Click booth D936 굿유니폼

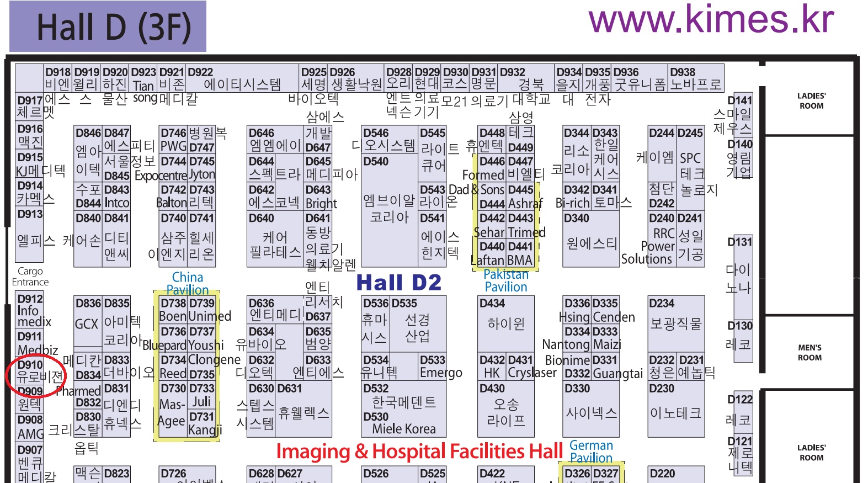coord(640,78)
